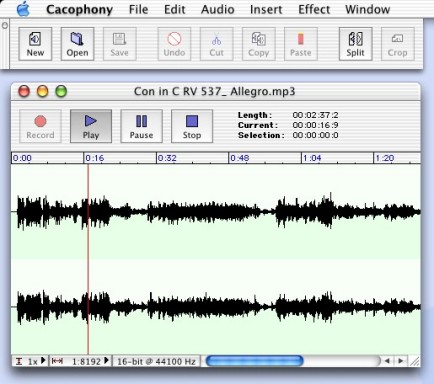Click the Current time value 00:00:16:9
This screenshot has height=384, width=434.
pyautogui.click(x=315, y=125)
